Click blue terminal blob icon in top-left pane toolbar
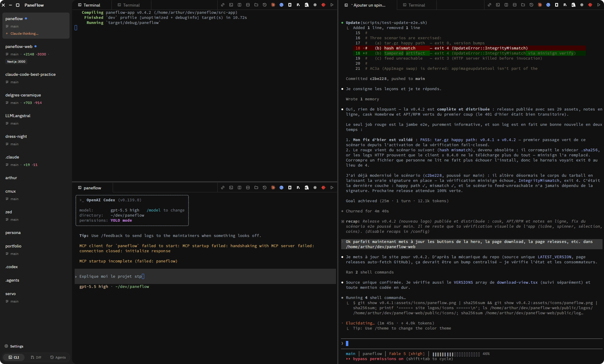Screen dimensions: 604x364 (281, 5)
